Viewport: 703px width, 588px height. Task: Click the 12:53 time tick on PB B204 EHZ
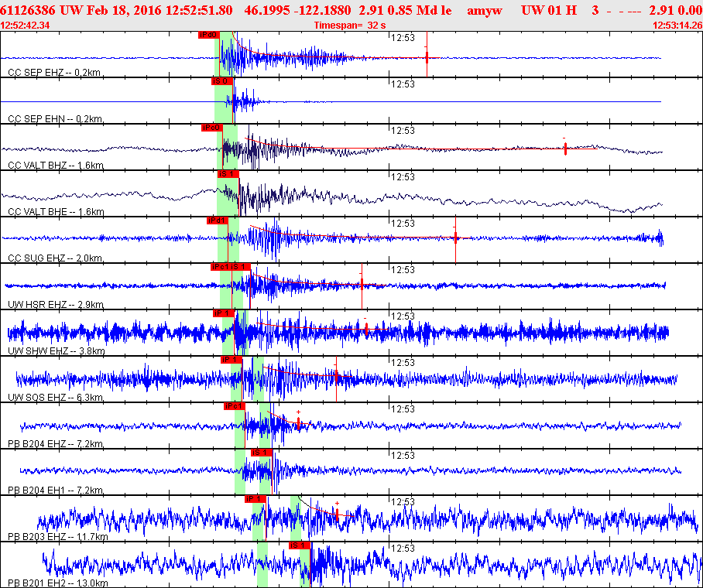coord(402,409)
